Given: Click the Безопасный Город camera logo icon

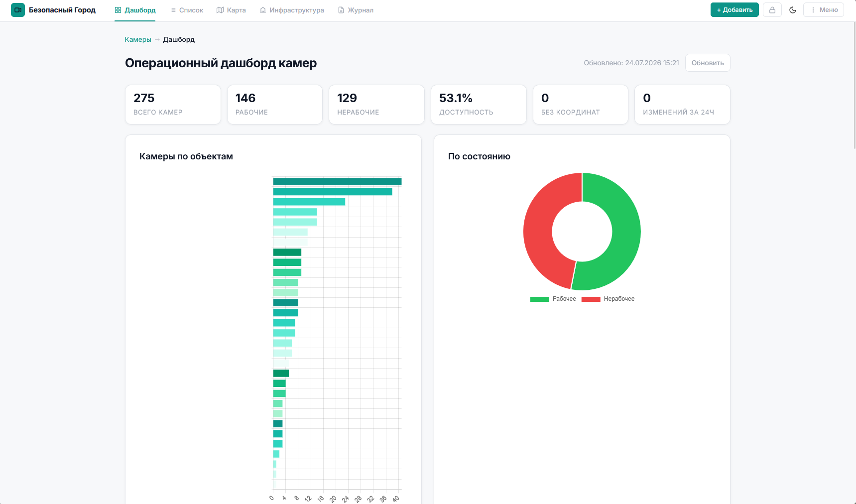Looking at the screenshot, I should 18,10.
